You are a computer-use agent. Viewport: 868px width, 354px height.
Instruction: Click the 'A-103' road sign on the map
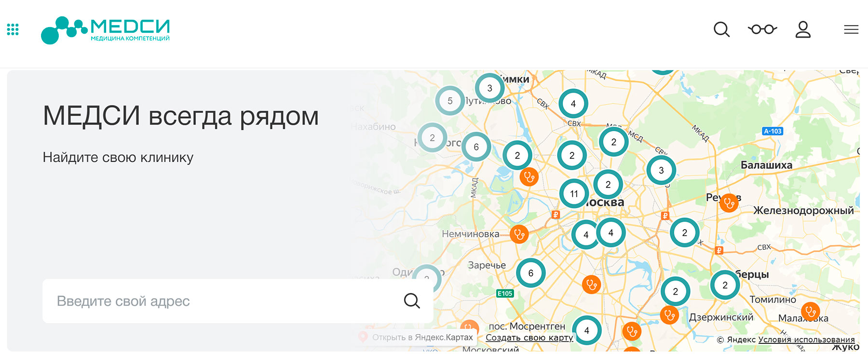pyautogui.click(x=773, y=131)
